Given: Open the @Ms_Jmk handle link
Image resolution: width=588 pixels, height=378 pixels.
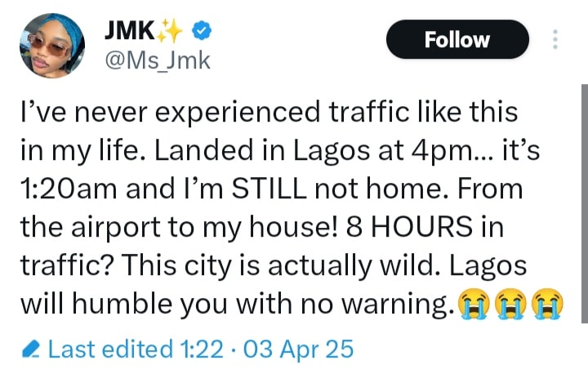Looking at the screenshot, I should click(x=158, y=60).
